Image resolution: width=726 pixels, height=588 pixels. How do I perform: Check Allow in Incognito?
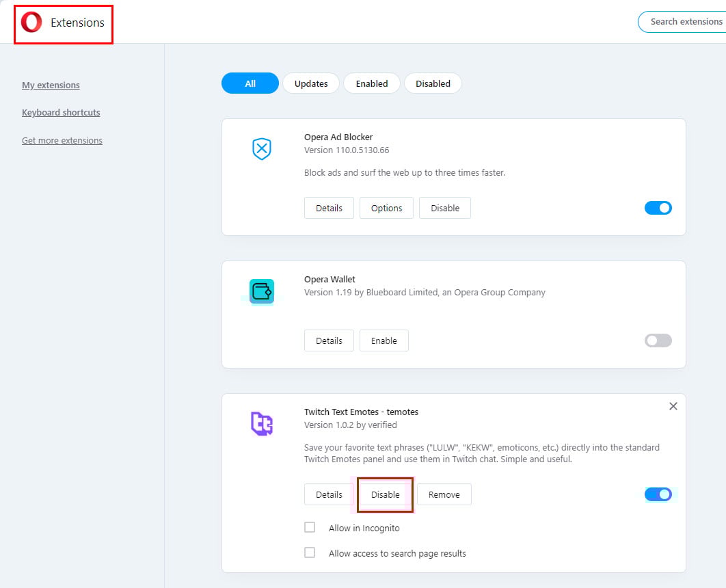tap(310, 527)
